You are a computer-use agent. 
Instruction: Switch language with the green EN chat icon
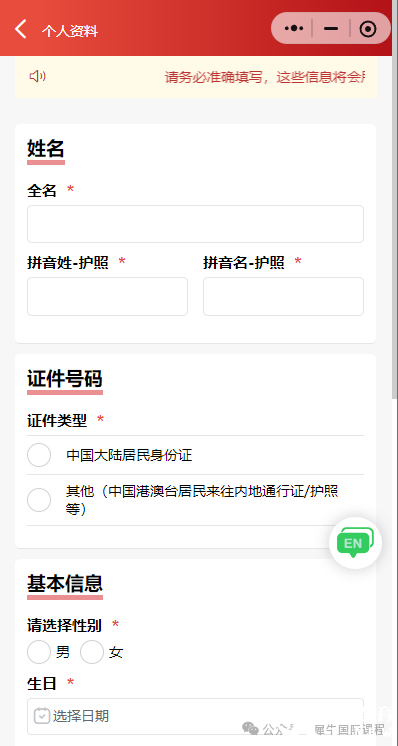(x=355, y=543)
